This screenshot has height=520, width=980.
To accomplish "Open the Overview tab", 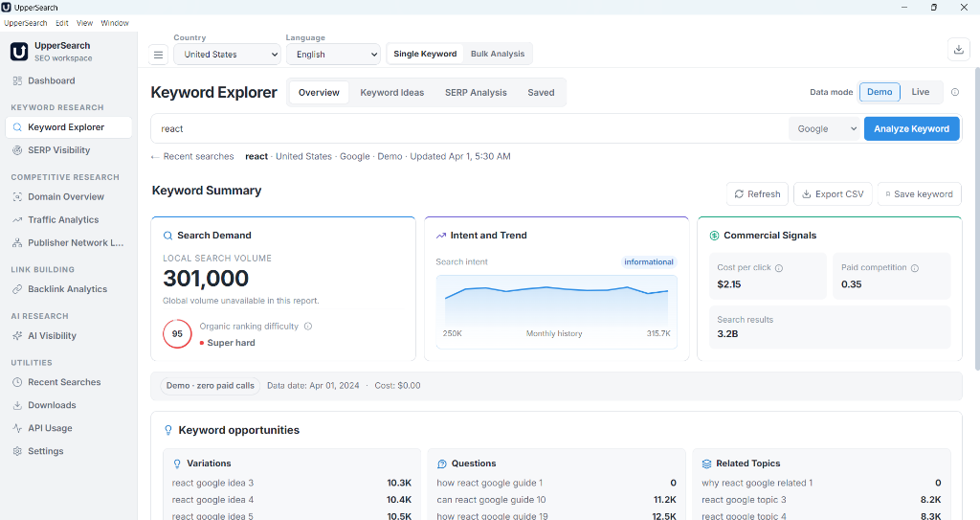I will tap(319, 93).
